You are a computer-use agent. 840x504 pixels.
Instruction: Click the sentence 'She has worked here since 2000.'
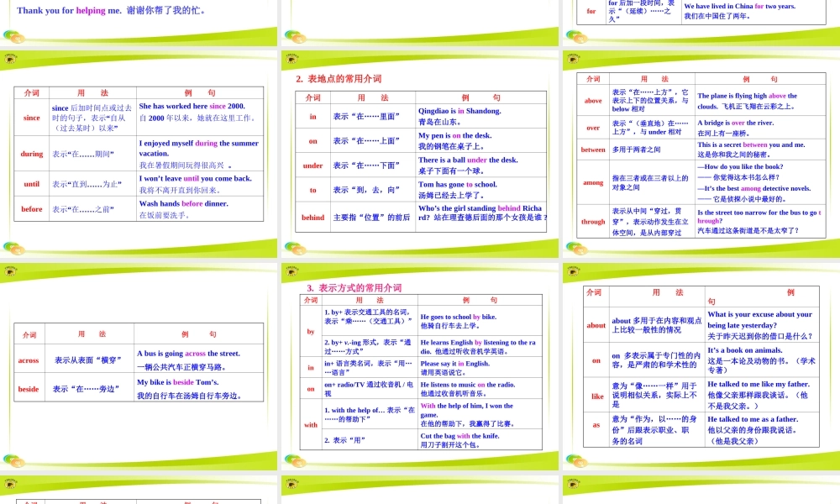[x=192, y=106]
